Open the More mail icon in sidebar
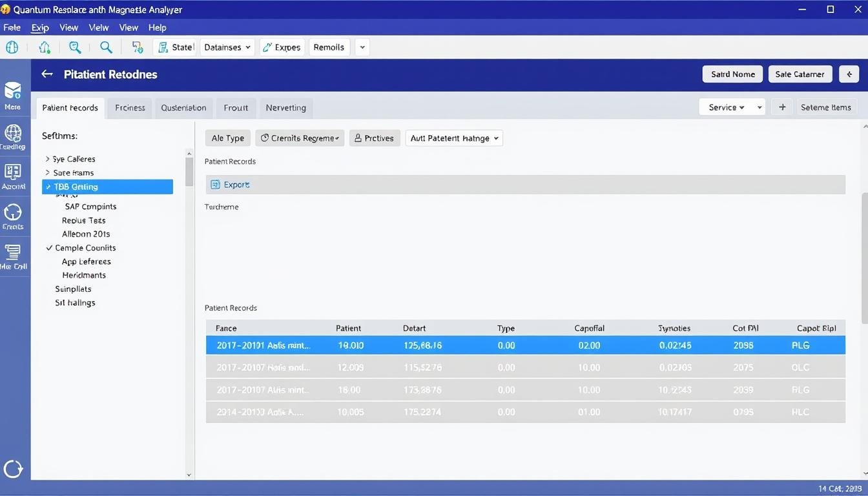868x496 pixels. (x=12, y=90)
